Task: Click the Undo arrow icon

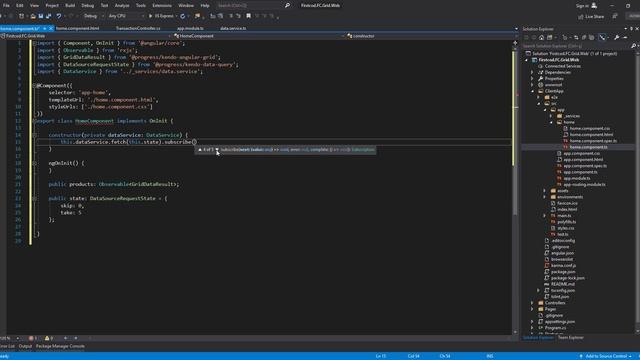Action: tap(59, 16)
